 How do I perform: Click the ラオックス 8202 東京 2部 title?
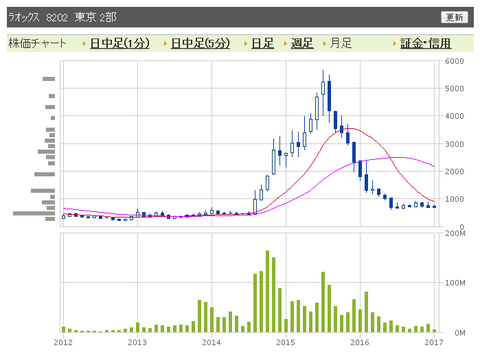[x=62, y=17]
